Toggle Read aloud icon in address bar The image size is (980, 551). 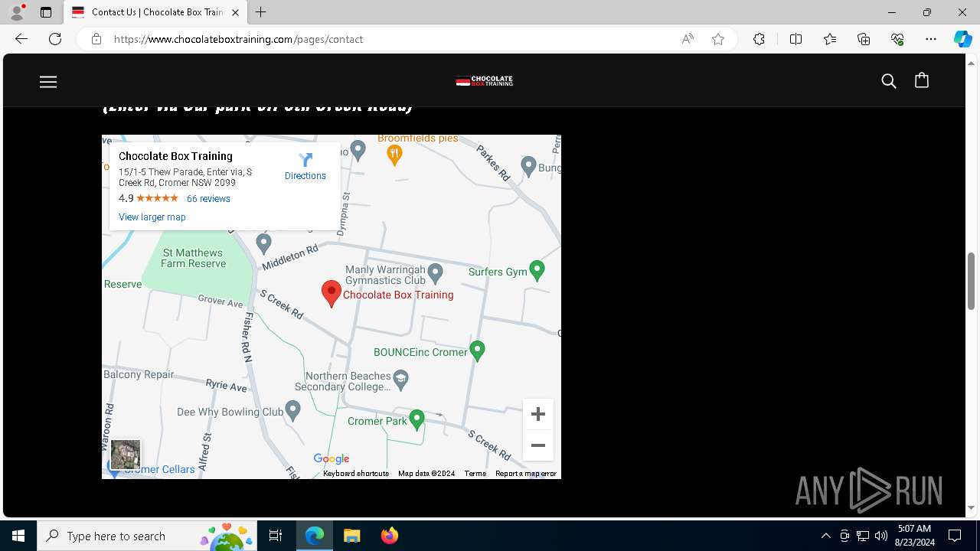(688, 39)
